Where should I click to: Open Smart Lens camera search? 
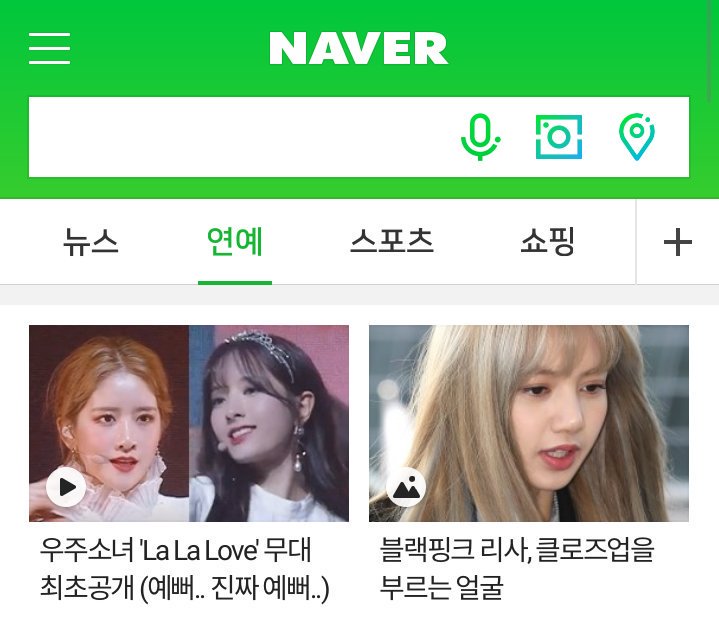559,137
